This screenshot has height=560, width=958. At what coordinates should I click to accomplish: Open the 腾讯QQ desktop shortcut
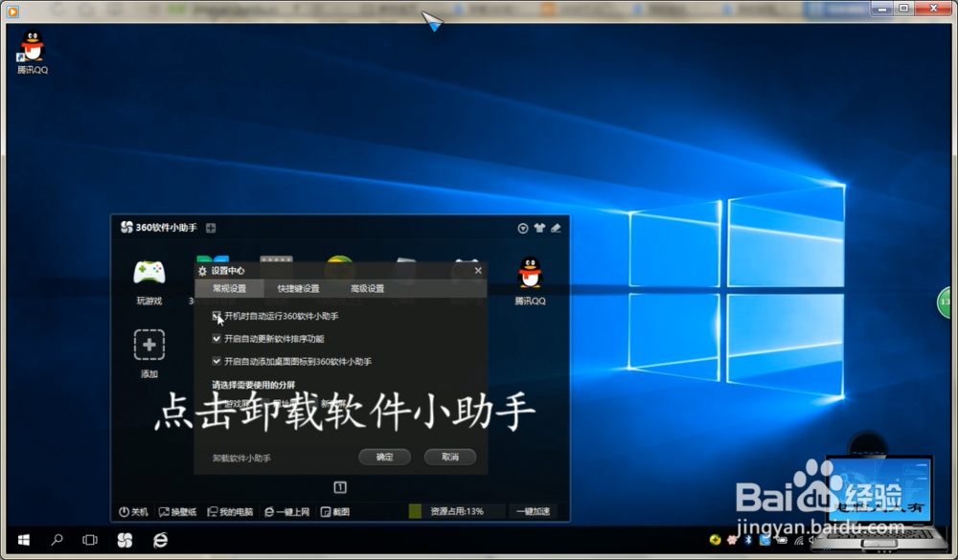tap(33, 52)
